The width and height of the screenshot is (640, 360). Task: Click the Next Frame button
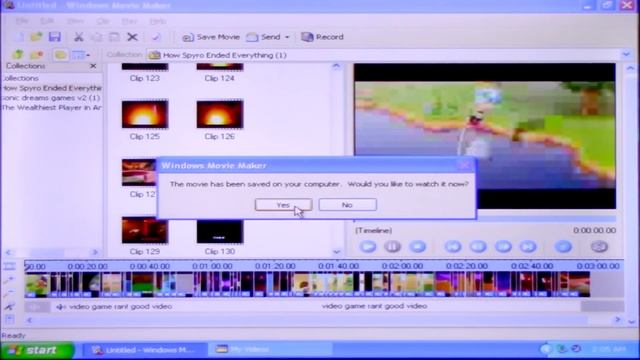pos(503,247)
